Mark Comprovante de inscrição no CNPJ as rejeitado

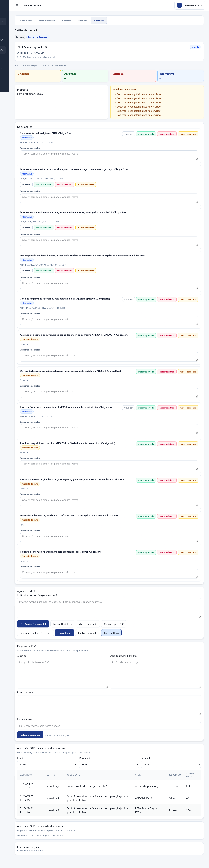167,134
